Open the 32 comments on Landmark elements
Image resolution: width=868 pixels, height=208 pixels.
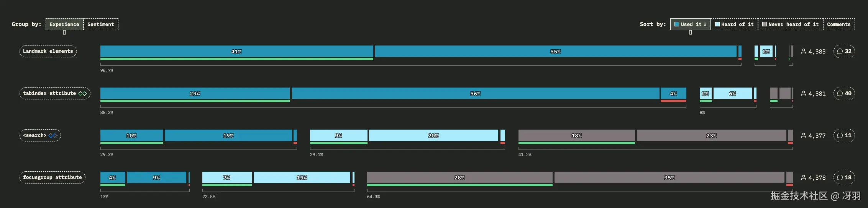click(x=844, y=51)
